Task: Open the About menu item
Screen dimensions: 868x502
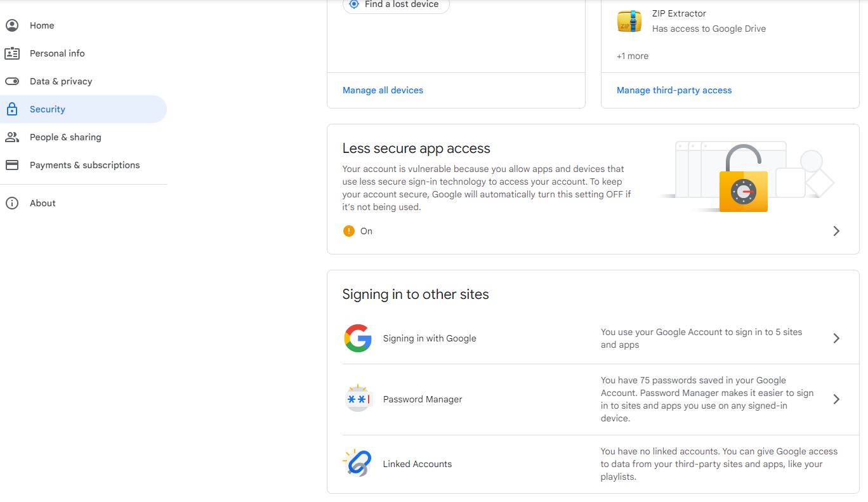Action: pyautogui.click(x=83, y=203)
